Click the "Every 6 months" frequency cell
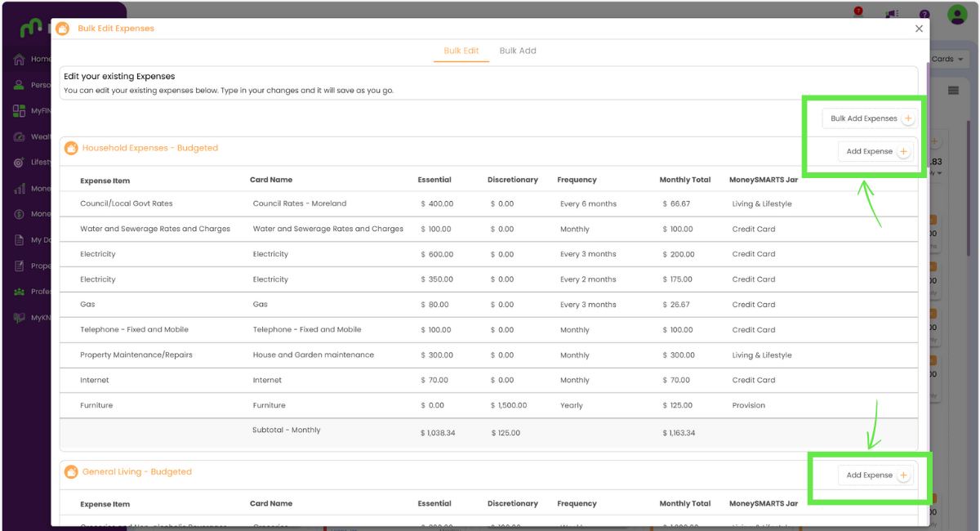Screen dimensions: 980x531 point(588,203)
